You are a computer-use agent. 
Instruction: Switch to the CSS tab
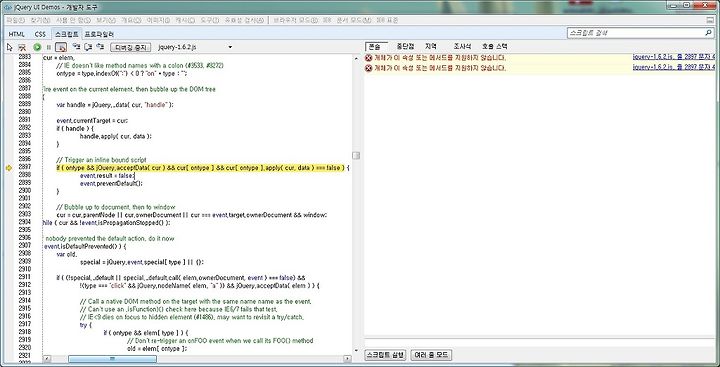click(40, 34)
